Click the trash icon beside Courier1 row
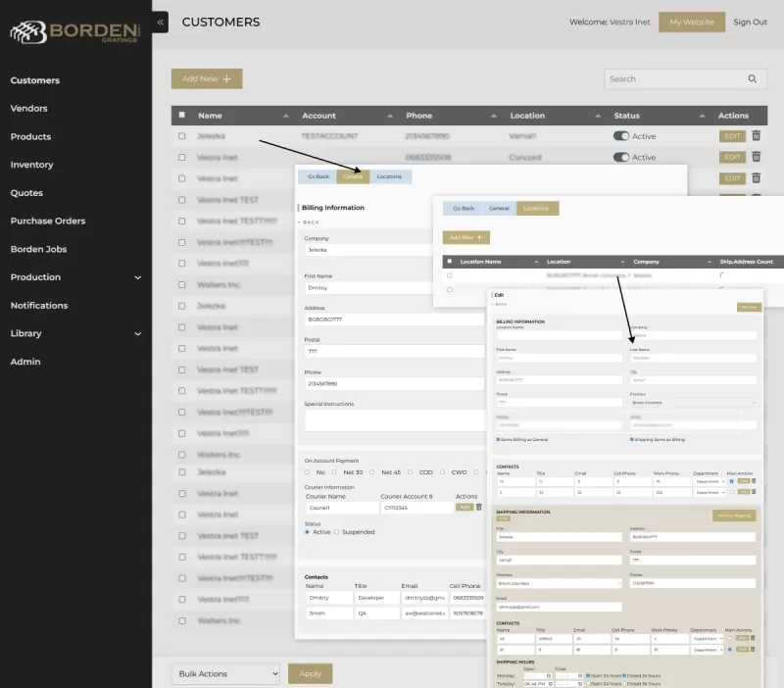Screen dimensions: 784x688 [479, 508]
